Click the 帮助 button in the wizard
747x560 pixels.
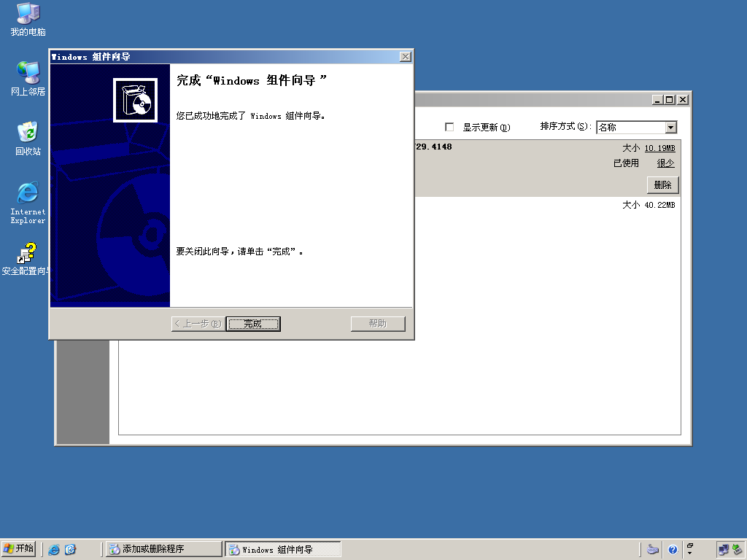click(378, 324)
